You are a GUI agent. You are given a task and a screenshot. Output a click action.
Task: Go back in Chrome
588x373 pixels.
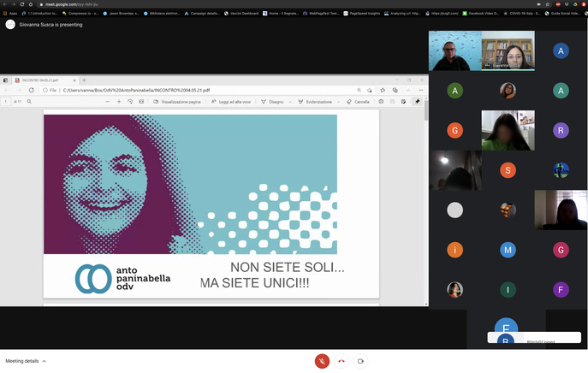click(x=5, y=4)
